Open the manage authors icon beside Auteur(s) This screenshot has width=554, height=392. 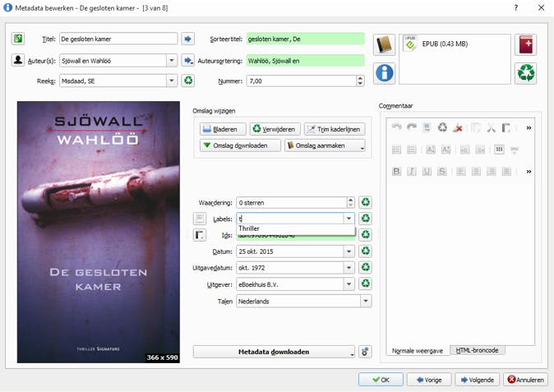17,60
